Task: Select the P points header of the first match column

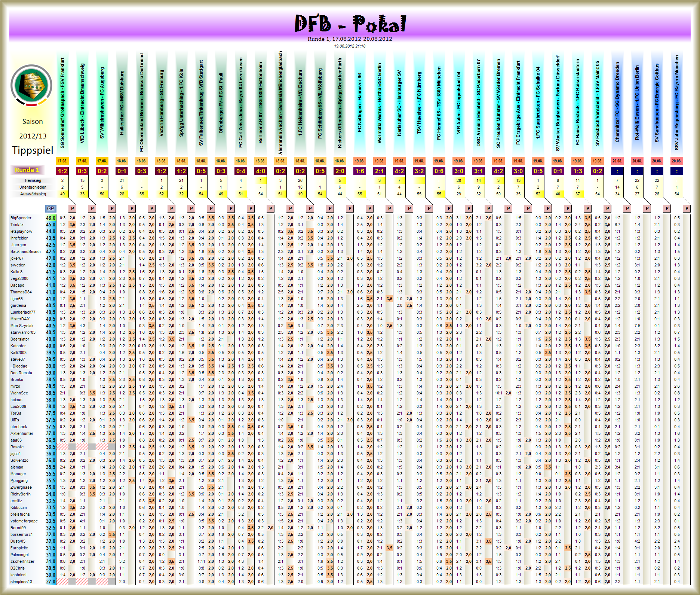Action: tap(72, 208)
